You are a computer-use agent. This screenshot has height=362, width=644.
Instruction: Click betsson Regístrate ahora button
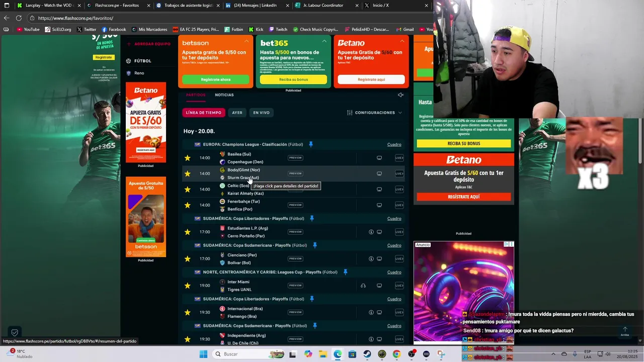pyautogui.click(x=215, y=79)
